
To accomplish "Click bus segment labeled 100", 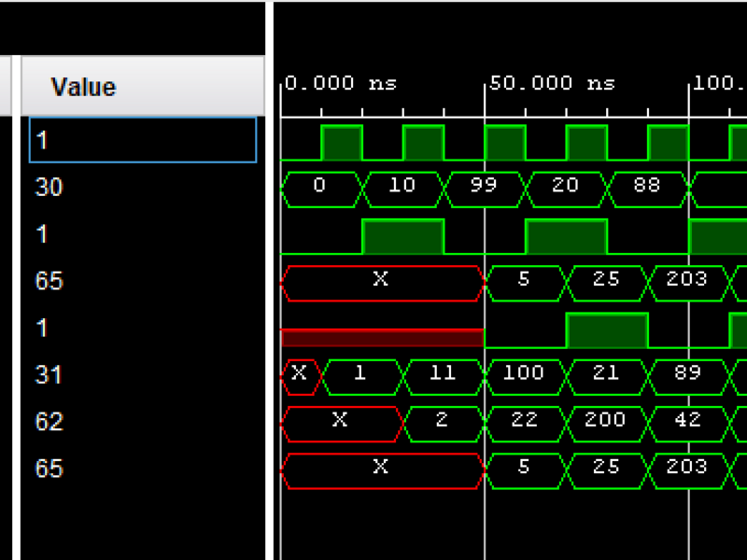I will tap(525, 377).
